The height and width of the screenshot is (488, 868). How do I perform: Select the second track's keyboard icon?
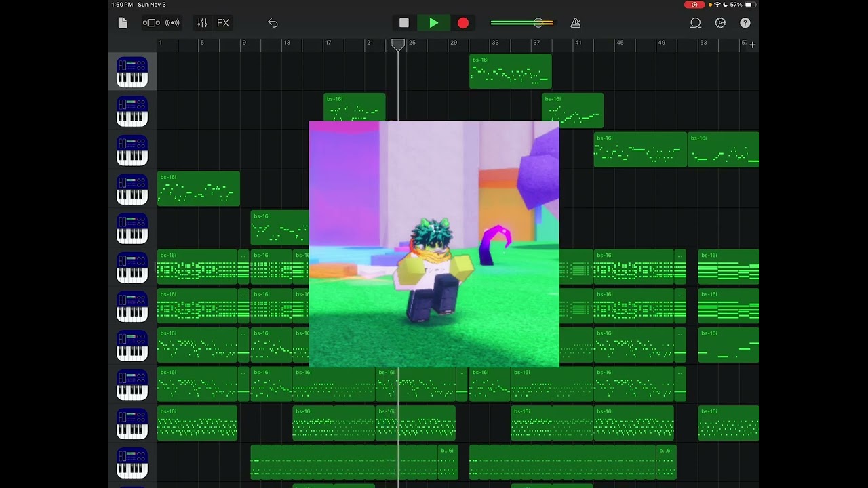tap(132, 111)
